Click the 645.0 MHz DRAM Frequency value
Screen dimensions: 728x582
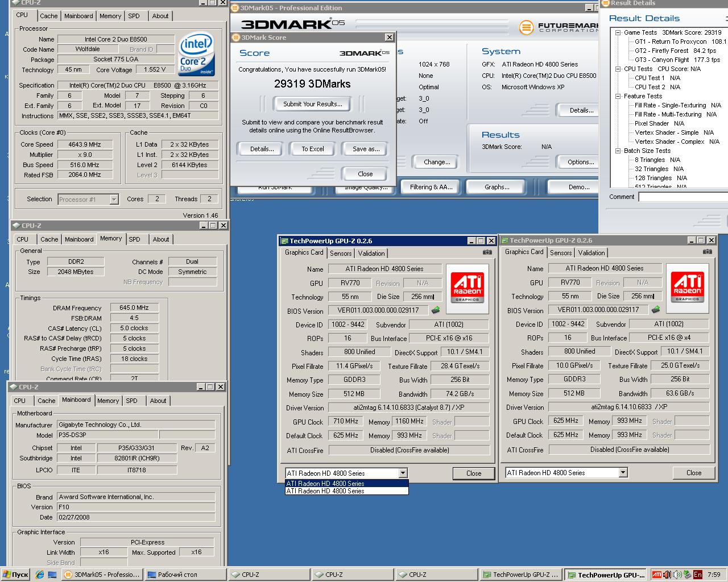tap(134, 307)
